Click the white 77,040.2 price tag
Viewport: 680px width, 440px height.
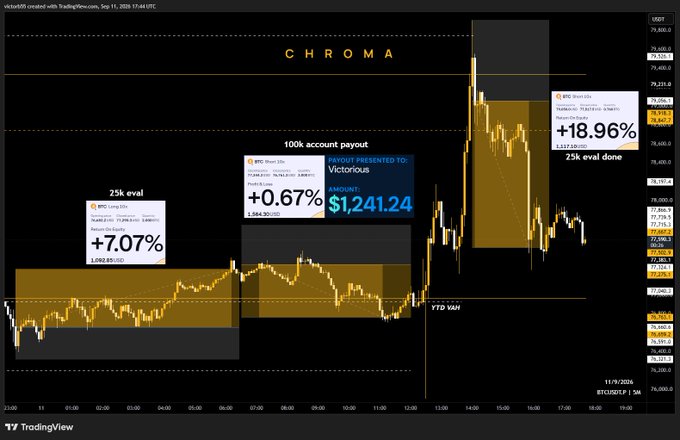[x=660, y=291]
